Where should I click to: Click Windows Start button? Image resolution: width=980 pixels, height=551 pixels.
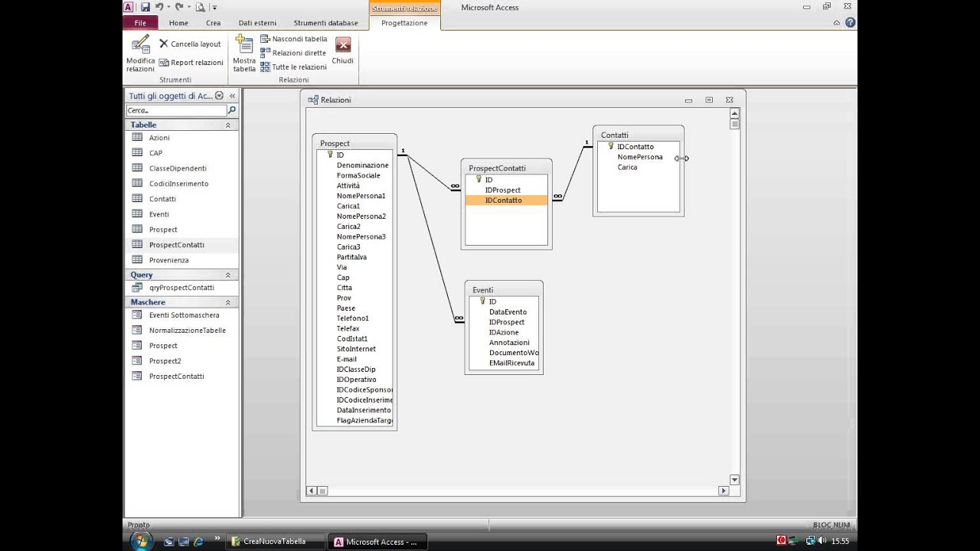[x=142, y=541]
